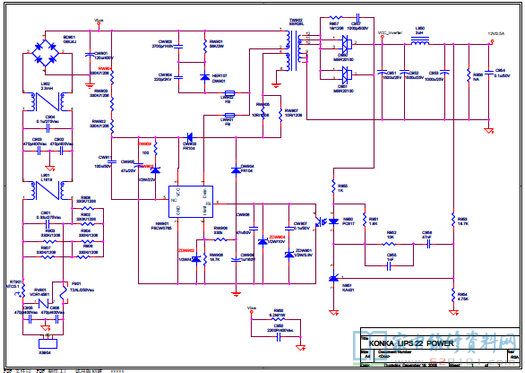Viewport: 525px width, 373px height.
Task: Click the NW901 FSCM0765 controller IC box
Action: click(x=190, y=202)
